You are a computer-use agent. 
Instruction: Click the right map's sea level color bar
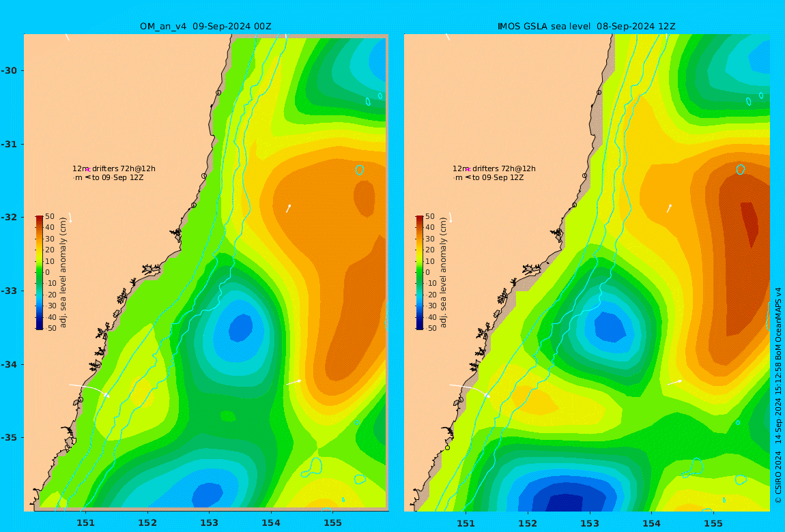point(419,273)
